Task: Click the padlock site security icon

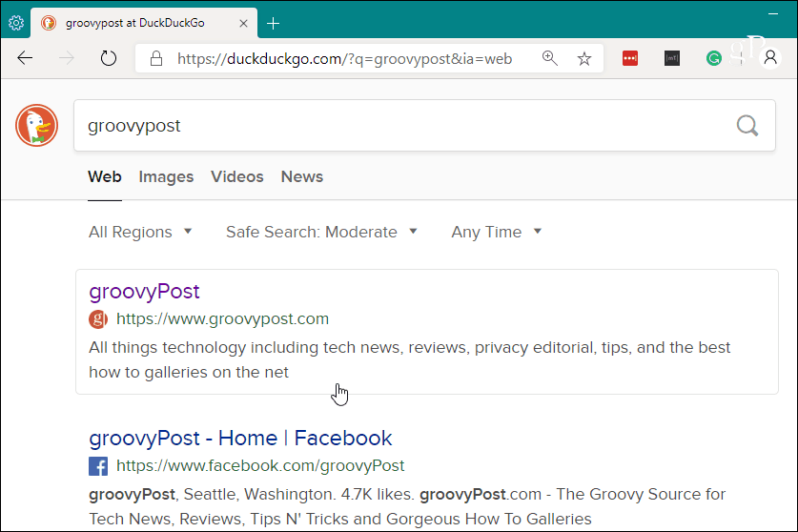Action: (x=156, y=58)
